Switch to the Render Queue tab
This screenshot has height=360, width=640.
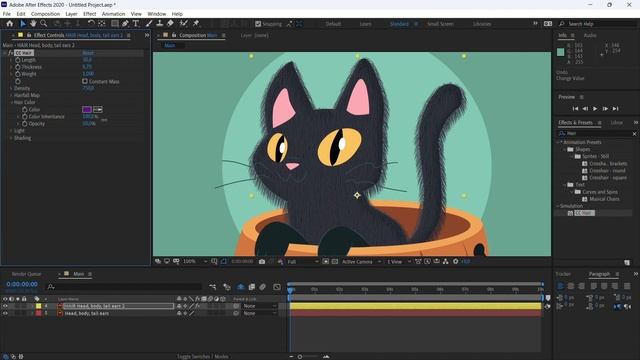tap(27, 274)
